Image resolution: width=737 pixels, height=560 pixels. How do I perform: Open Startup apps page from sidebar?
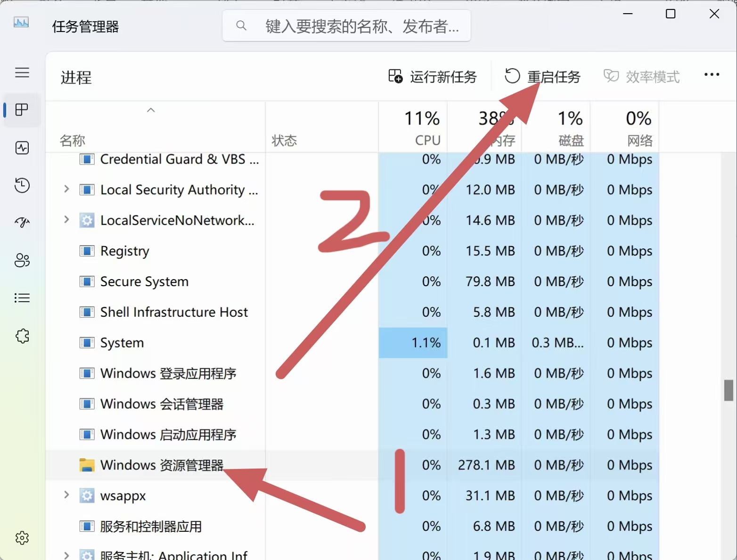coord(22,222)
